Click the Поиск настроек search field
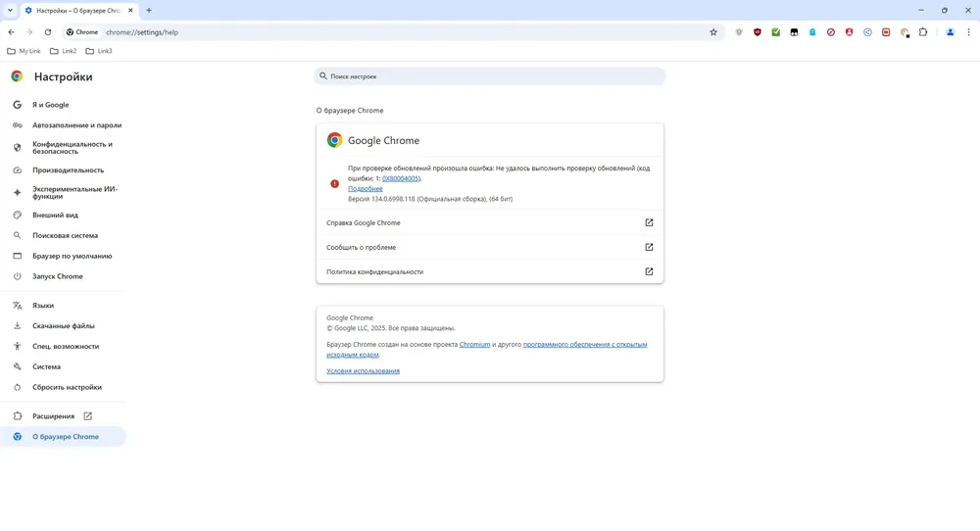This screenshot has width=980, height=531. (x=490, y=76)
